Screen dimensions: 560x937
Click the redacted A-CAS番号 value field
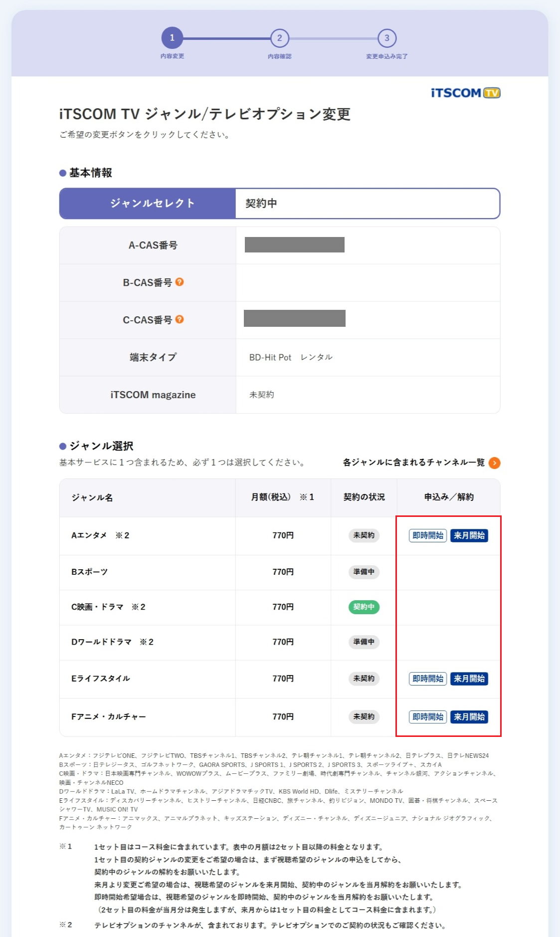click(x=294, y=245)
